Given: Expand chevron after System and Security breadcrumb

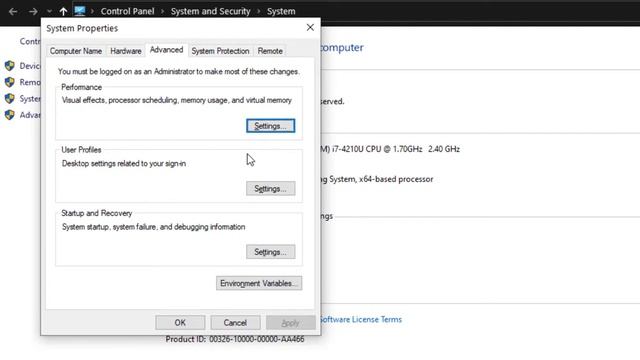Looking at the screenshot, I should tap(259, 11).
